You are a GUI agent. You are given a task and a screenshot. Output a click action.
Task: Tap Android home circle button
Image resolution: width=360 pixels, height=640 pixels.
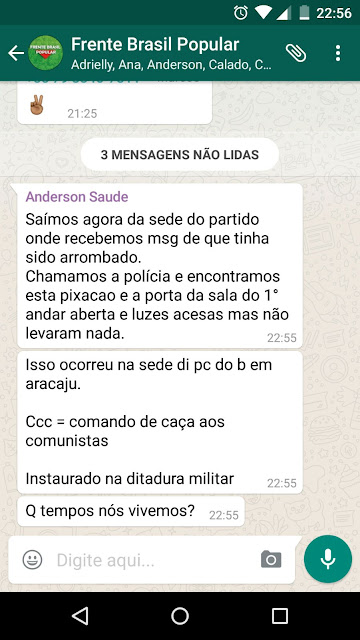180,616
